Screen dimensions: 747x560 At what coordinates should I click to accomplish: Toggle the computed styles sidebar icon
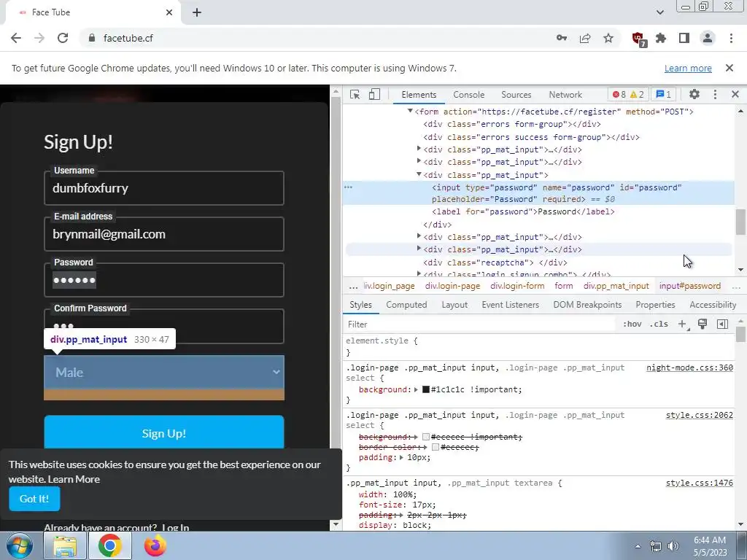(x=722, y=324)
